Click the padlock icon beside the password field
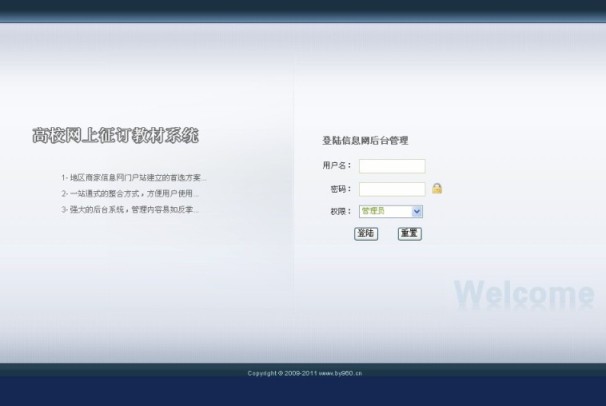Image resolution: width=606 pixels, height=406 pixels. (x=437, y=188)
